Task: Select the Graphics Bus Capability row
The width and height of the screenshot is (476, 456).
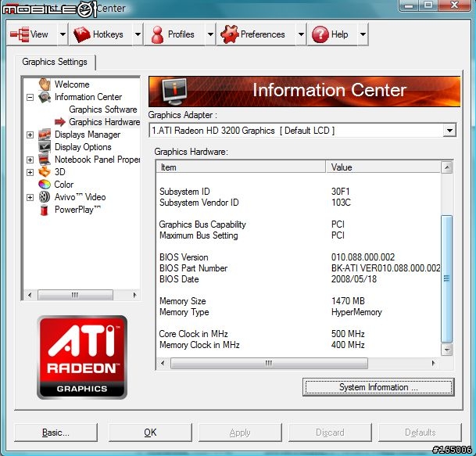Action: [x=299, y=224]
